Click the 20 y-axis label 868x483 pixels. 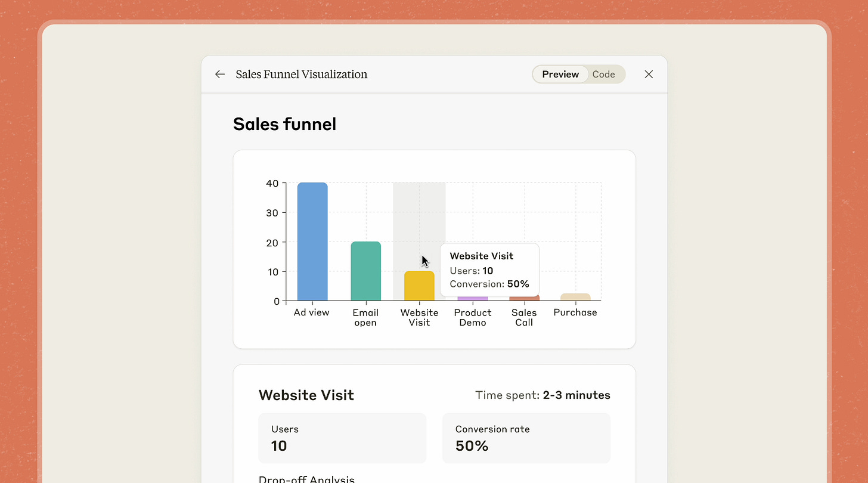pyautogui.click(x=272, y=242)
